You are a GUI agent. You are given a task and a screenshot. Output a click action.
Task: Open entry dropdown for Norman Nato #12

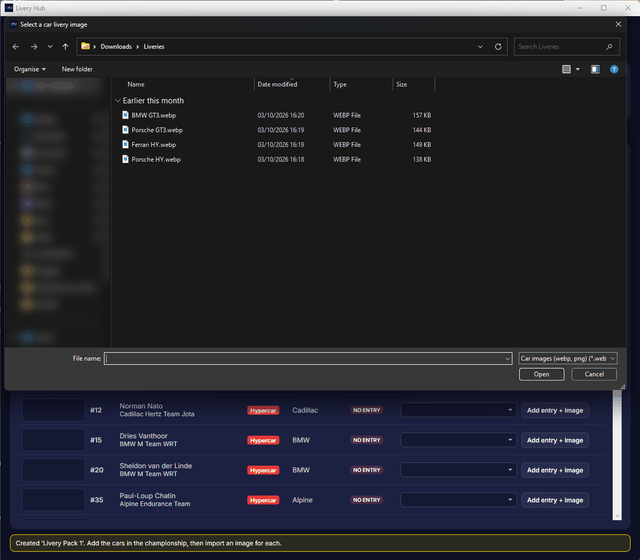(x=459, y=410)
